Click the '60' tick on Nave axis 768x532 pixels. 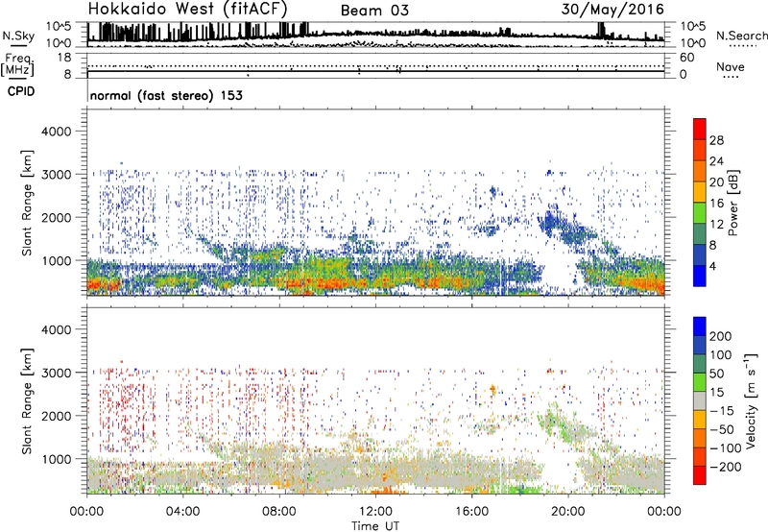(x=686, y=58)
